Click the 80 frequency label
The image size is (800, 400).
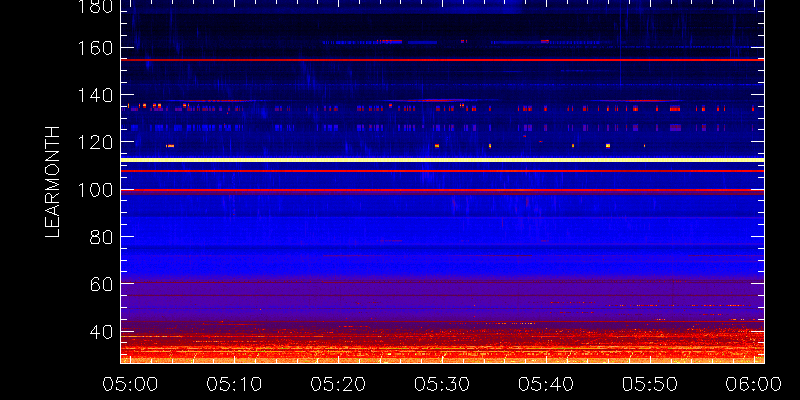pyautogui.click(x=101, y=237)
